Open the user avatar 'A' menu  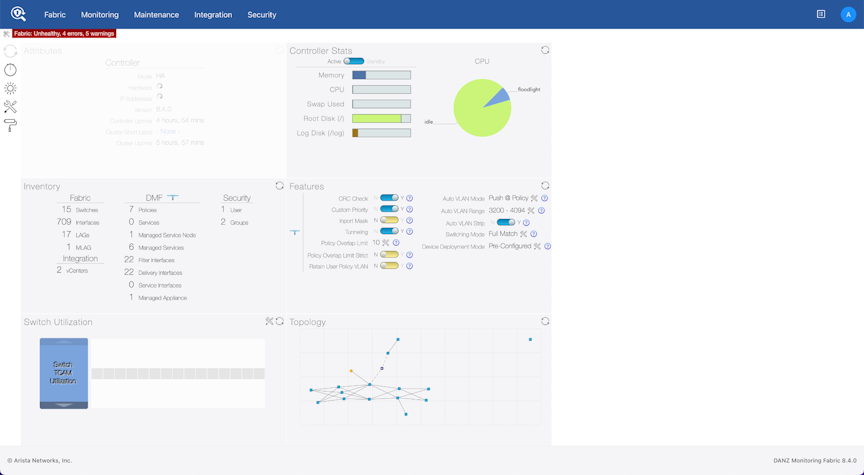pyautogui.click(x=848, y=14)
